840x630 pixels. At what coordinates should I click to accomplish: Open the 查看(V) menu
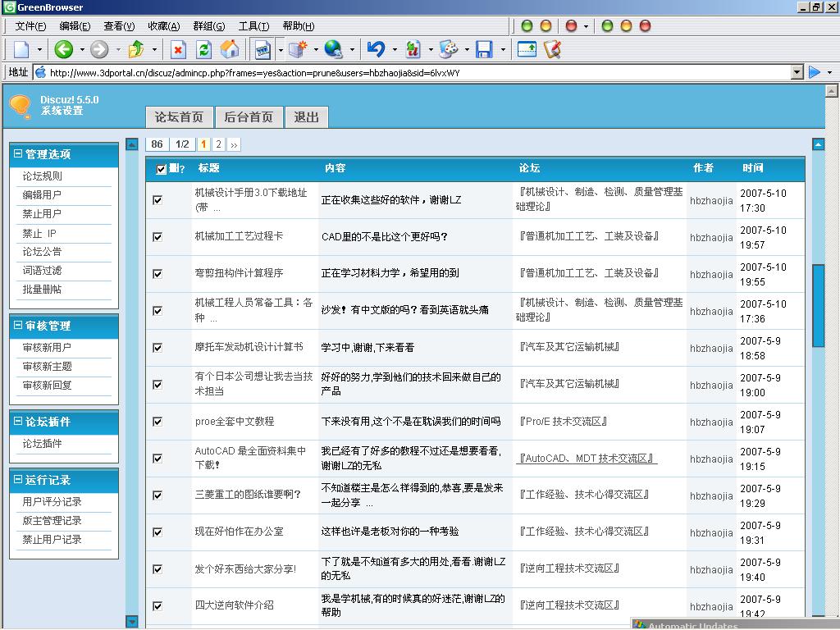coord(119,25)
